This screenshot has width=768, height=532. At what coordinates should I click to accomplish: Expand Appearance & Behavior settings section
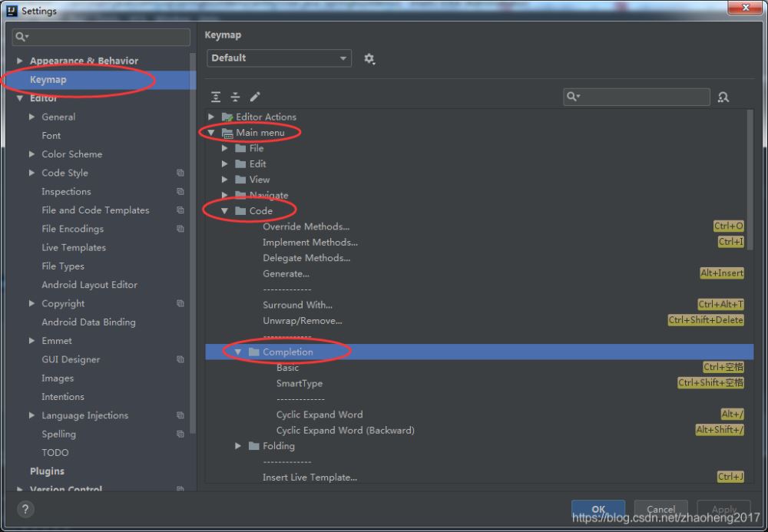point(20,61)
